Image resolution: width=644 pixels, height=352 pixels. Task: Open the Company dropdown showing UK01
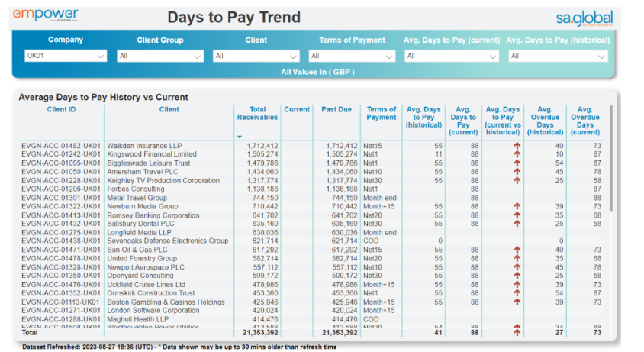[x=66, y=56]
